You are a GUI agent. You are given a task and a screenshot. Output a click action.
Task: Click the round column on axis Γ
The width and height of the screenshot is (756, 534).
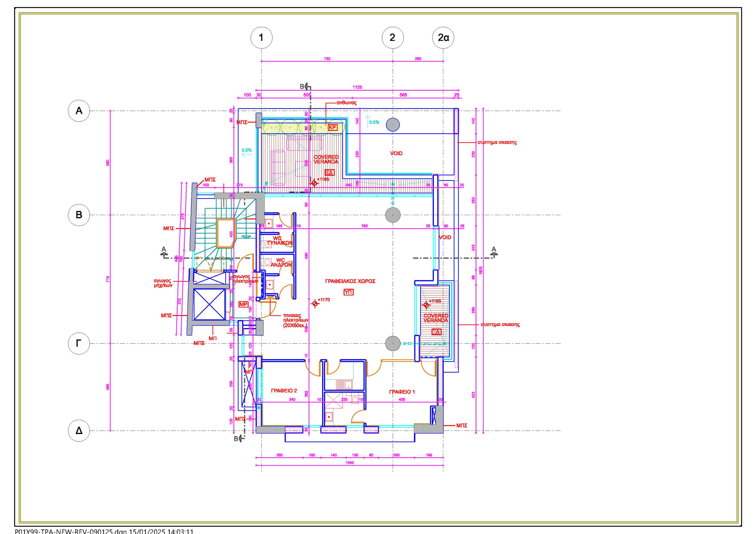pos(393,343)
